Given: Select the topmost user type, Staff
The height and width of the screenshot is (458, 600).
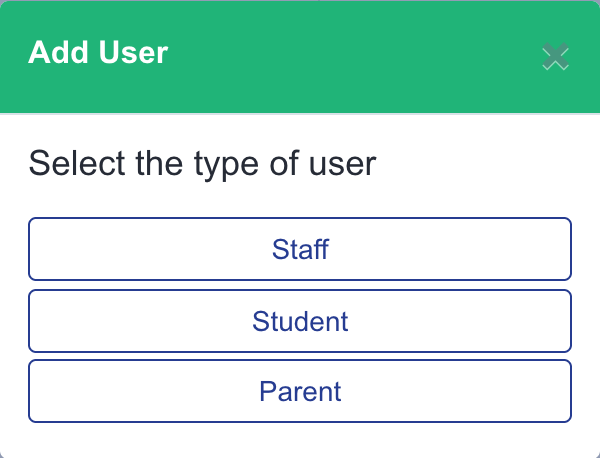Looking at the screenshot, I should [300, 249].
